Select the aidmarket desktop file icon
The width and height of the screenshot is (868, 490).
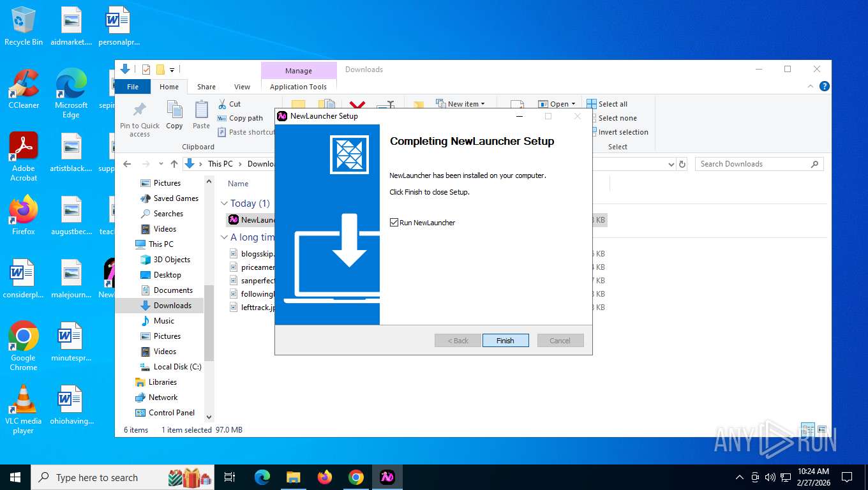tap(71, 26)
